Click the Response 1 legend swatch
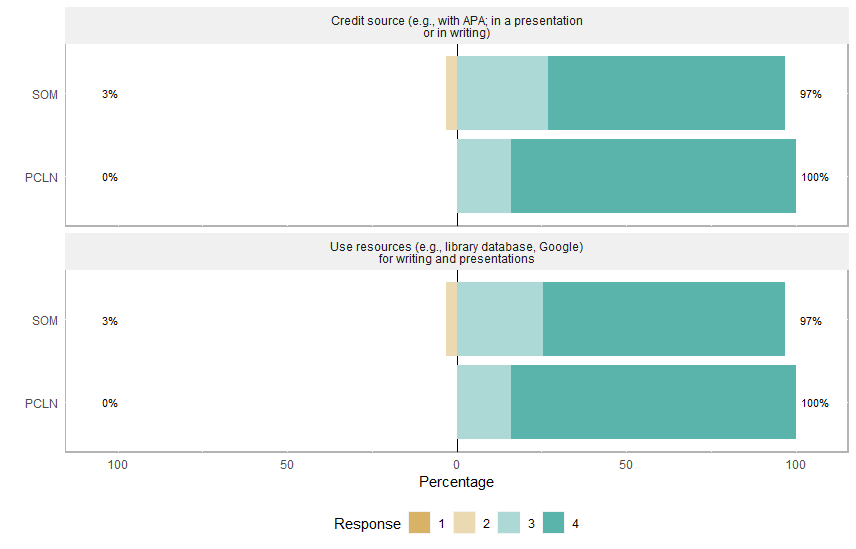The height and width of the screenshot is (549, 856). coord(420,524)
